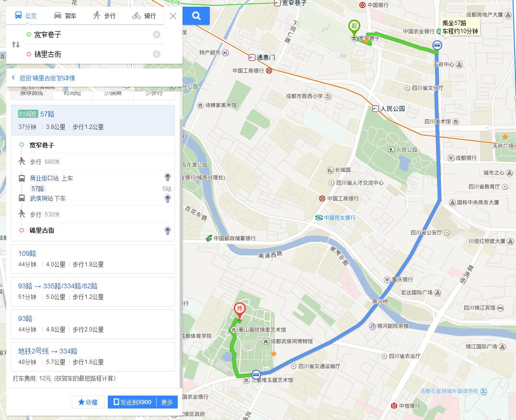
Task: Click the bus stop icon near 天府中心
Action: point(437,45)
